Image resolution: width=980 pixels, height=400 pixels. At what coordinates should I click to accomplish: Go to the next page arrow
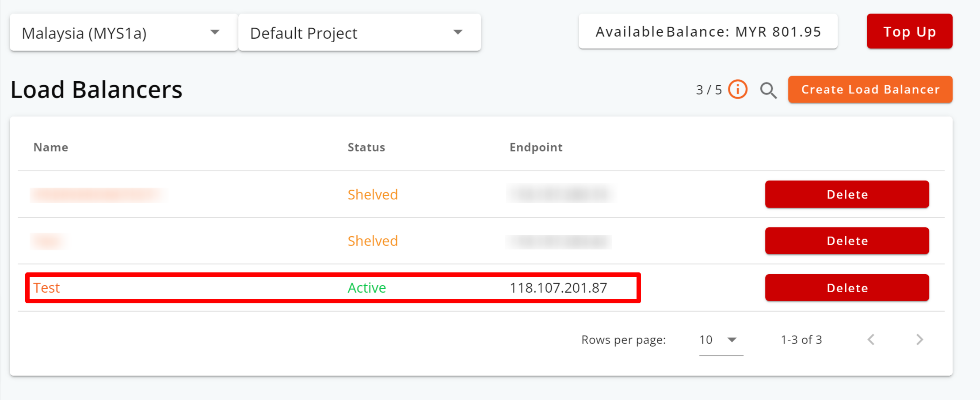click(x=919, y=340)
